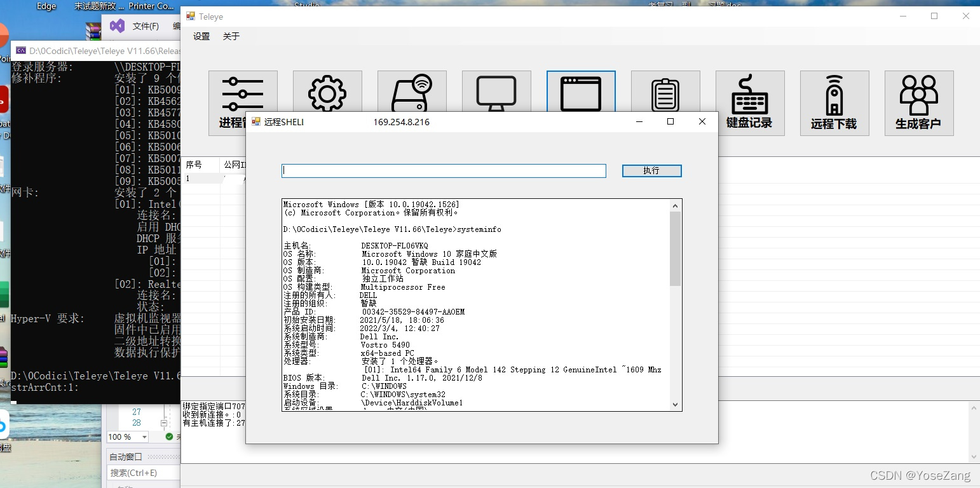
Task: Click down arrow of shell output scrollbar
Action: 675,405
